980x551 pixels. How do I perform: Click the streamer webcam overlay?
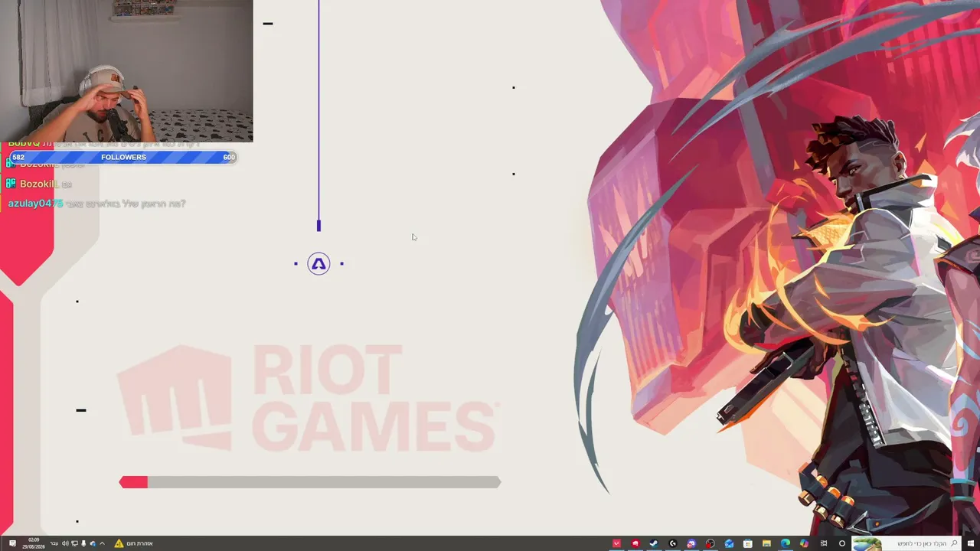[x=126, y=71]
